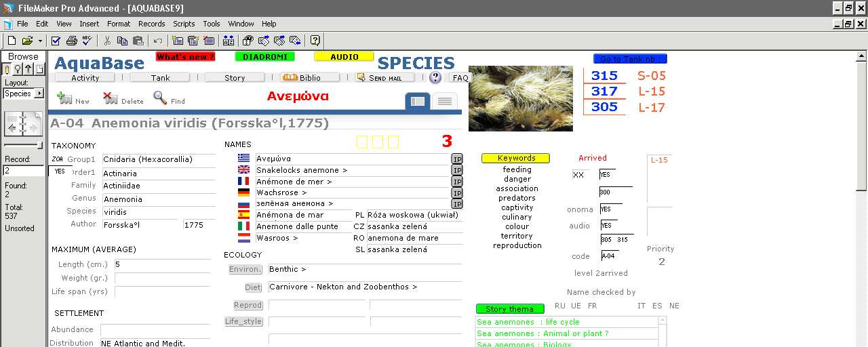Open the Story tab
Image resolution: width=868 pixels, height=347 pixels.
(x=235, y=78)
